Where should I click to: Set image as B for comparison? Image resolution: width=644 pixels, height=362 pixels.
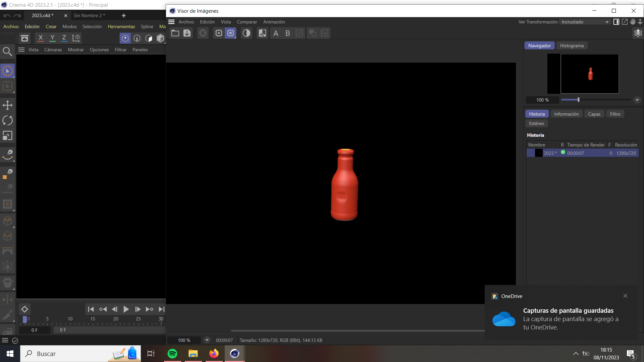point(287,33)
